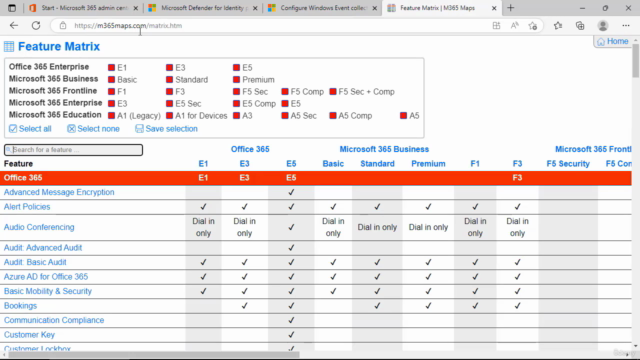Add this page to favorites
Image resolution: width=640 pixels, height=360 pixels.
coord(533,25)
